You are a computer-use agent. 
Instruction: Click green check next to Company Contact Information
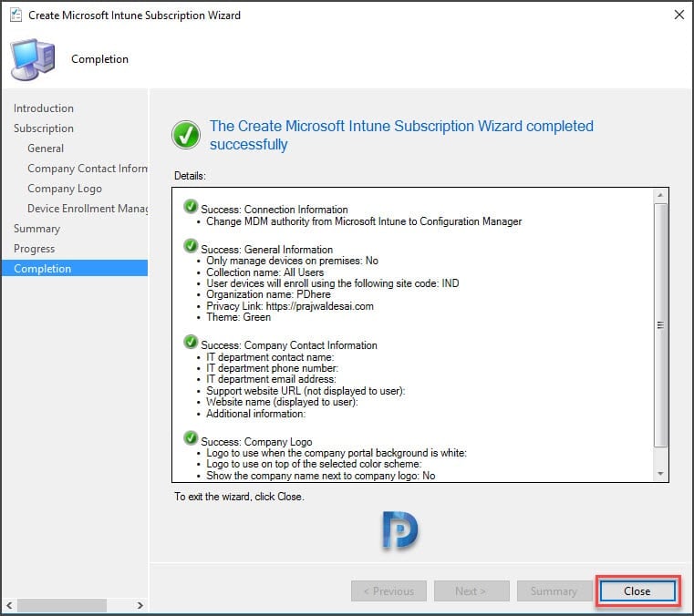tap(191, 342)
